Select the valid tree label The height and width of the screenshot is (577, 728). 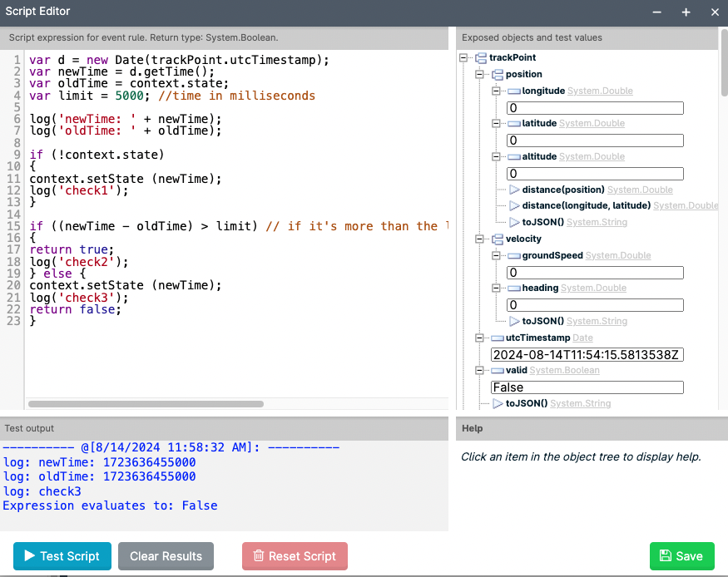[517, 370]
